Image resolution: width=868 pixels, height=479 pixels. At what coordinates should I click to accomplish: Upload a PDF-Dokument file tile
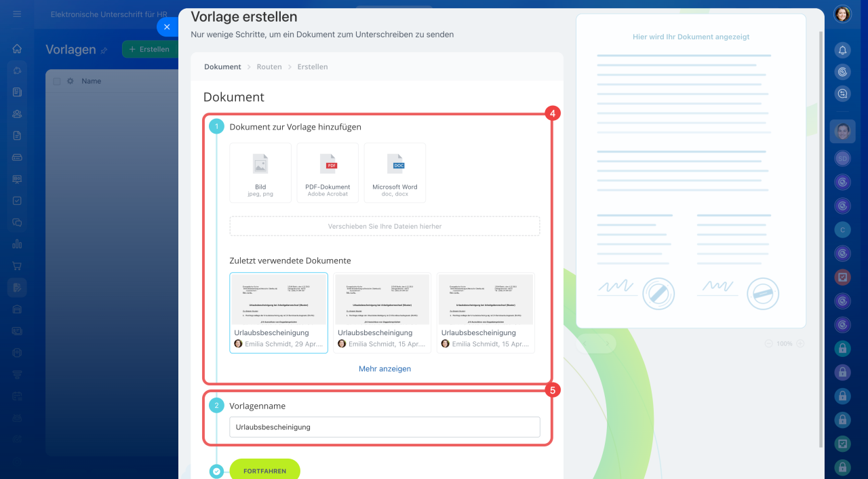point(328,172)
